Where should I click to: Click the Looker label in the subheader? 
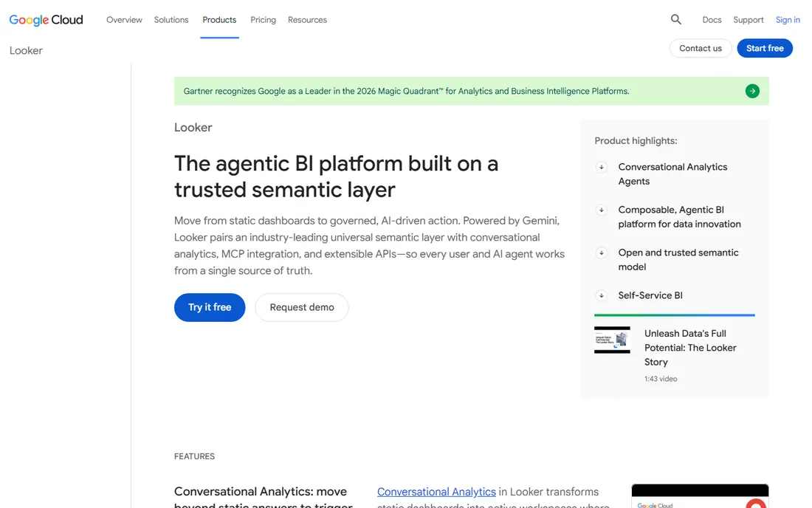(x=26, y=50)
